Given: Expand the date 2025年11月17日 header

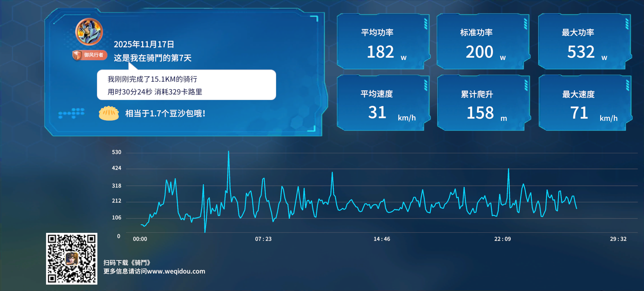Looking at the screenshot, I should pos(144,44).
